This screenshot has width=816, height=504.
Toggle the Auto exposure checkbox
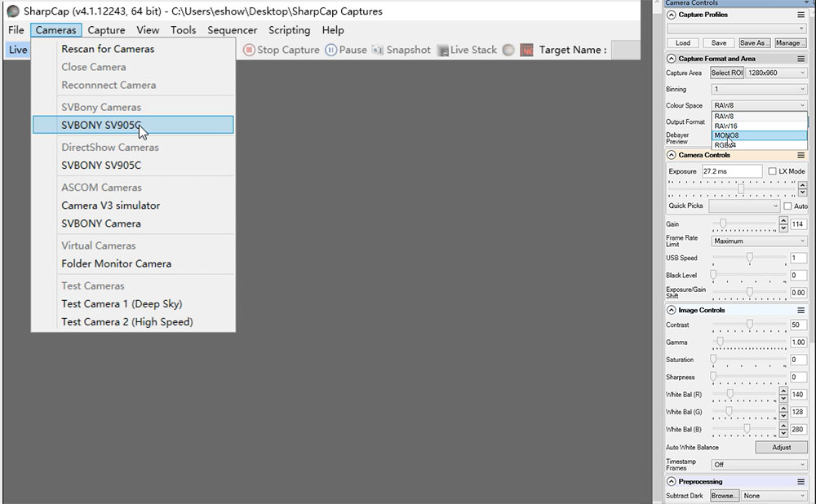pyautogui.click(x=787, y=206)
